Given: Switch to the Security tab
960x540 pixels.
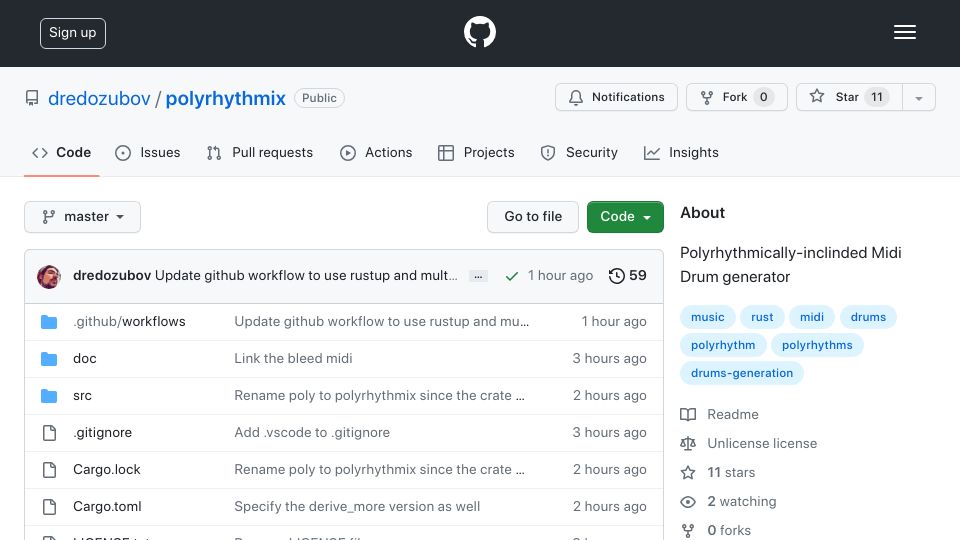Looking at the screenshot, I should [x=579, y=152].
